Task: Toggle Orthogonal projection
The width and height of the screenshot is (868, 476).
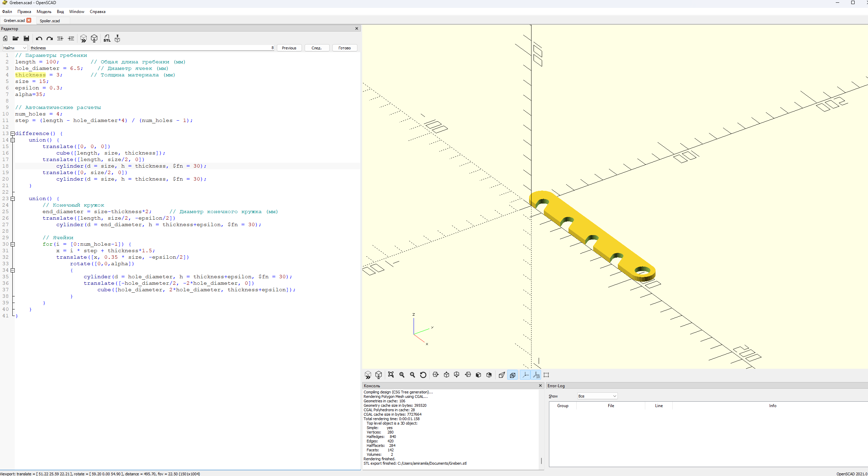Action: tap(513, 375)
